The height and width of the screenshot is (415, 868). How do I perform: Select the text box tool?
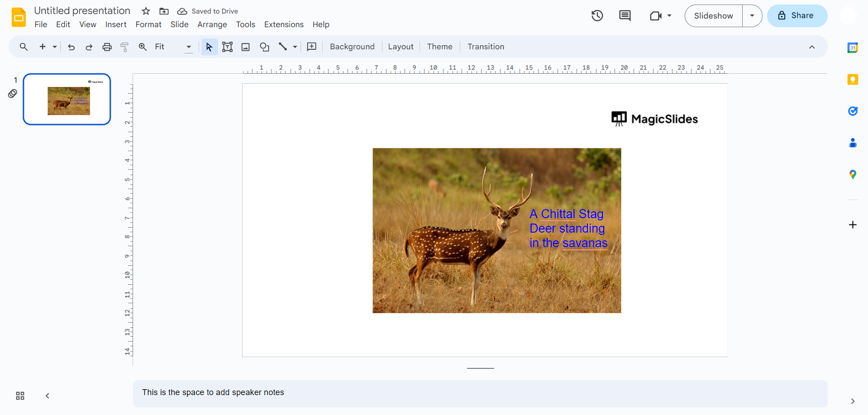pos(227,47)
